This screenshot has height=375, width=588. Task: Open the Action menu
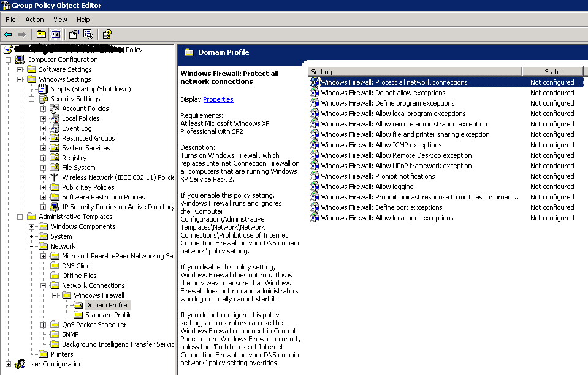34,20
